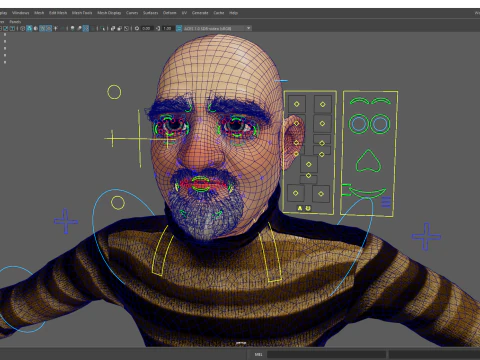Open the viewport Panels menu

pos(15,22)
